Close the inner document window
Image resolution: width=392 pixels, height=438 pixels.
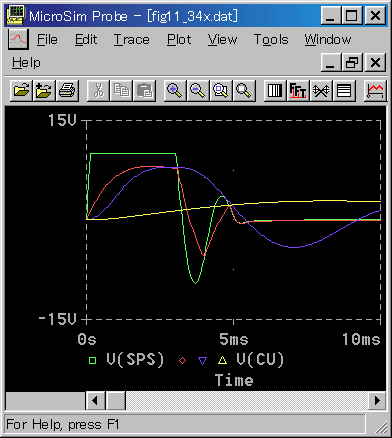tap(375, 62)
